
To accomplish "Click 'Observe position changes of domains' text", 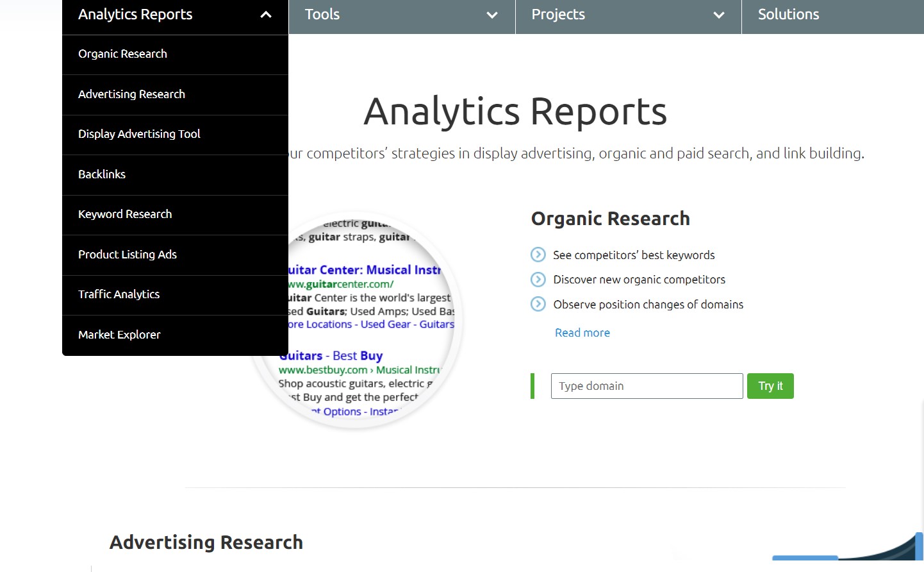I will coord(648,305).
